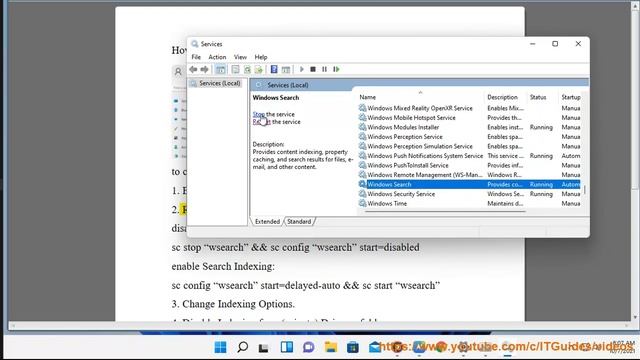Click the Restart the service link
This screenshot has width=640, height=360.
261,122
